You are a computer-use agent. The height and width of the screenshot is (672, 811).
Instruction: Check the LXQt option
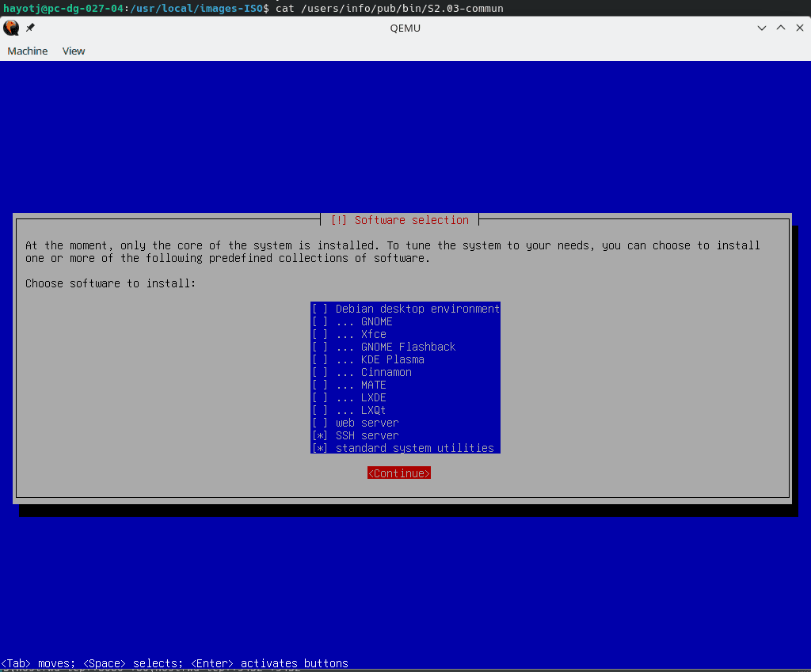click(x=320, y=410)
